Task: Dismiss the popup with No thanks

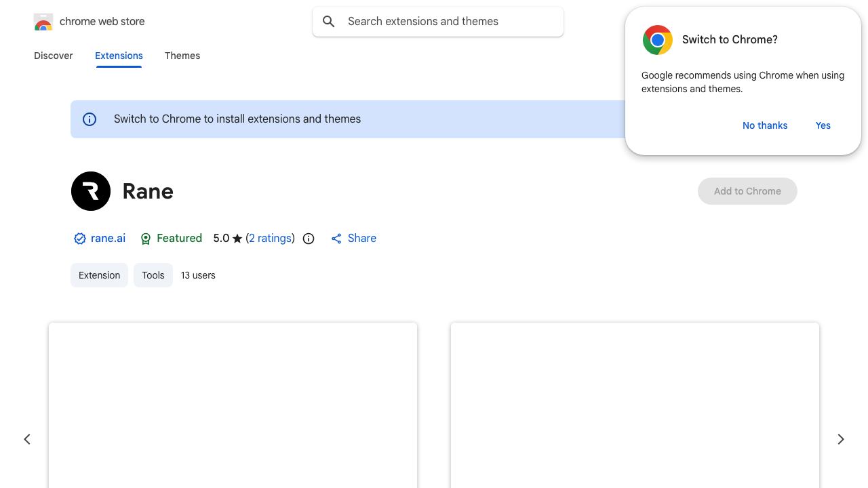Action: point(765,125)
